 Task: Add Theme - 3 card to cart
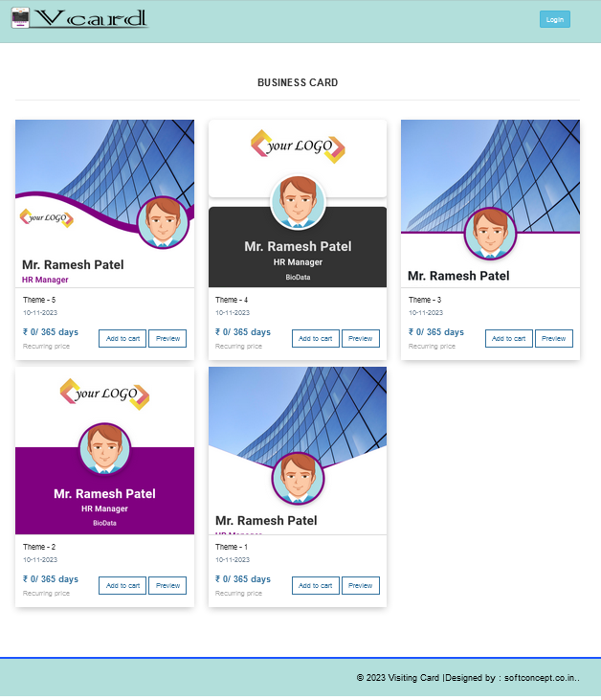[508, 338]
